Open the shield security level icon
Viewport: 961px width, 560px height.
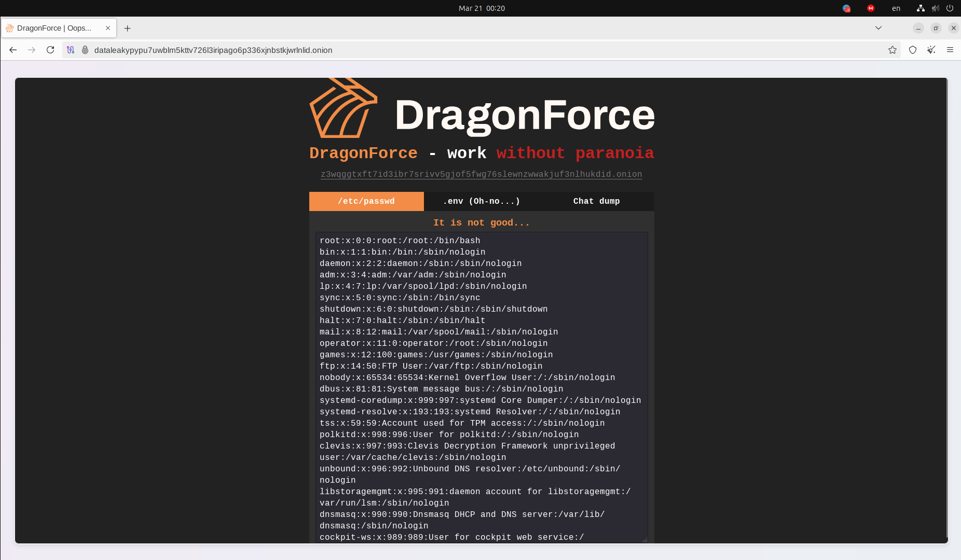[x=913, y=50]
